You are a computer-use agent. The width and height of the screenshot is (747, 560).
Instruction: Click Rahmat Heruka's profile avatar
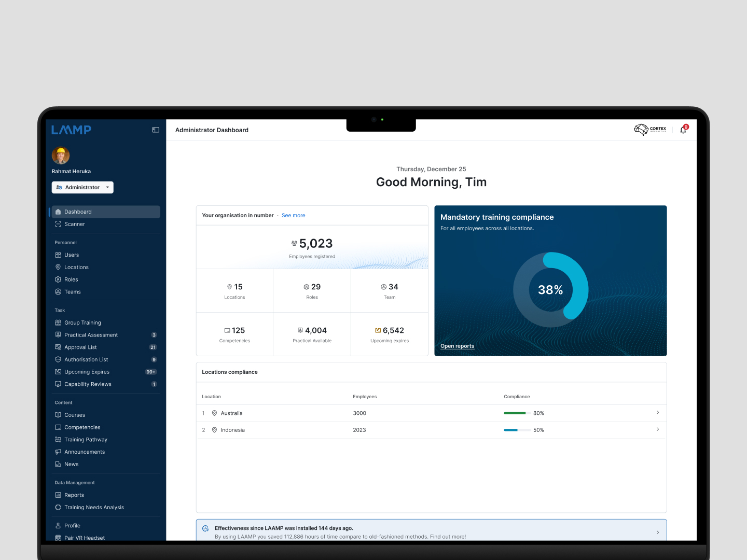coord(61,156)
